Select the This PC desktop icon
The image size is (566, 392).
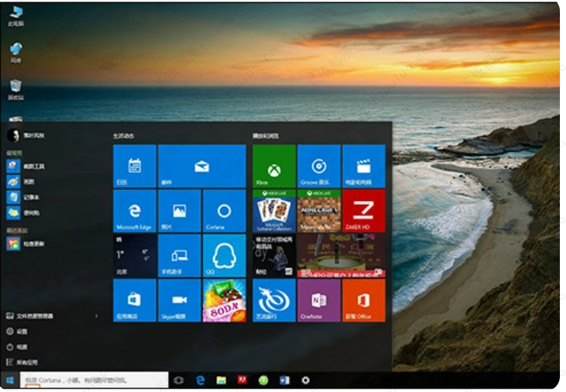[x=16, y=16]
